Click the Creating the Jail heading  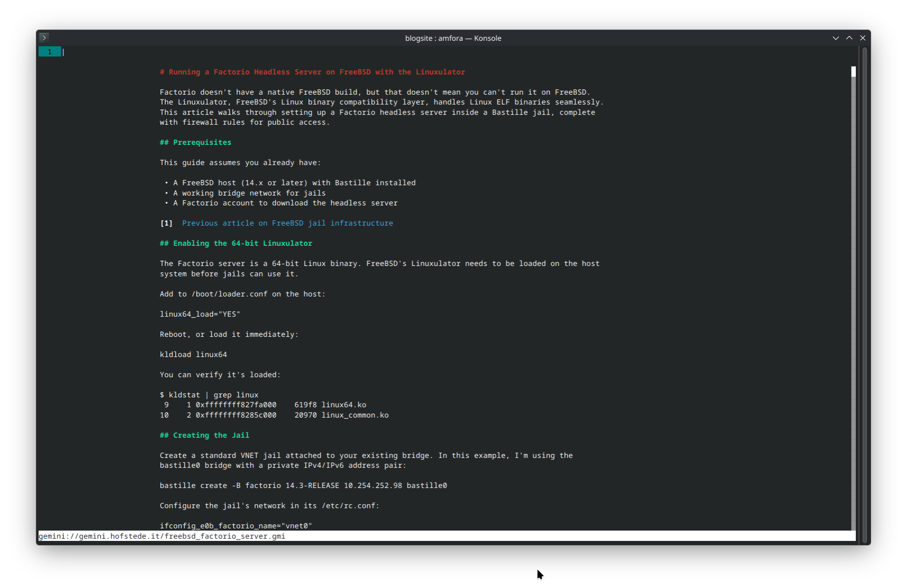(x=205, y=436)
